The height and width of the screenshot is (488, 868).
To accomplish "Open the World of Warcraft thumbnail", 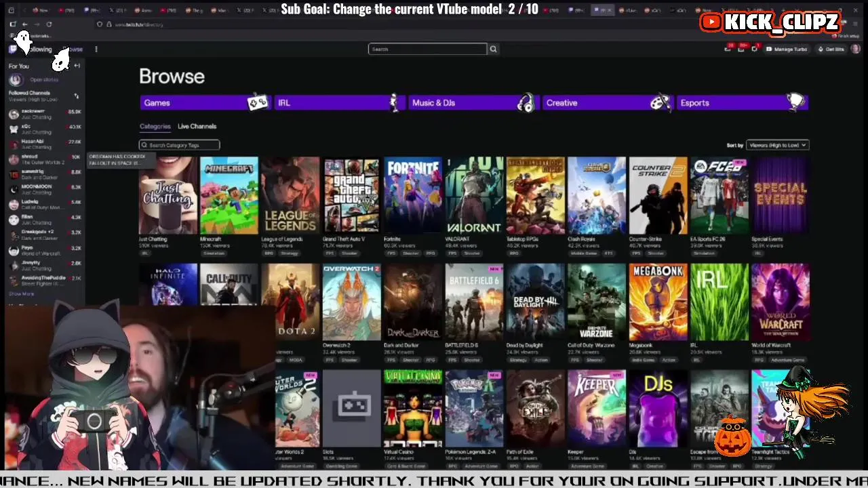I will pyautogui.click(x=781, y=302).
